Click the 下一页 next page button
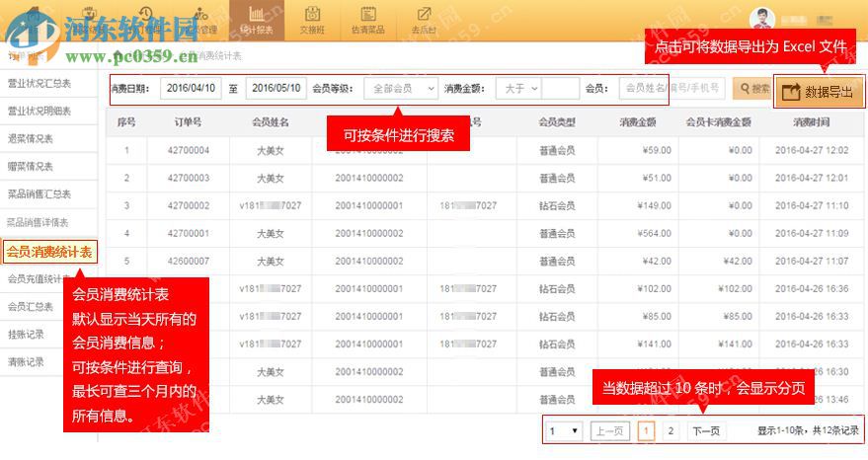Viewport: 868px width, 460px height. click(x=706, y=430)
